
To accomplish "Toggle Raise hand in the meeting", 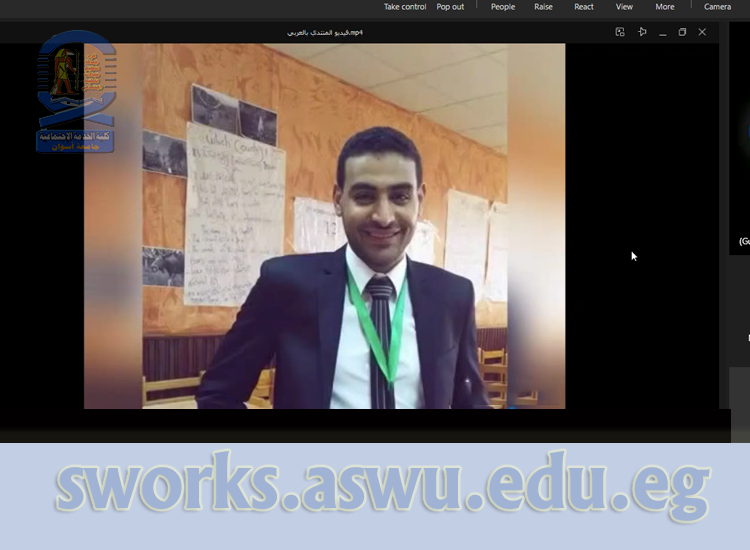I will coord(543,7).
